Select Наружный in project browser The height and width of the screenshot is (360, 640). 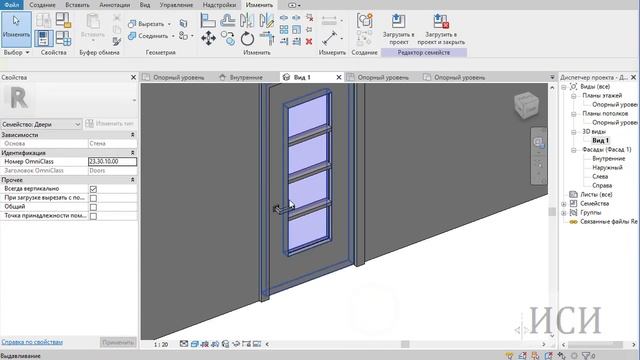coord(607,167)
